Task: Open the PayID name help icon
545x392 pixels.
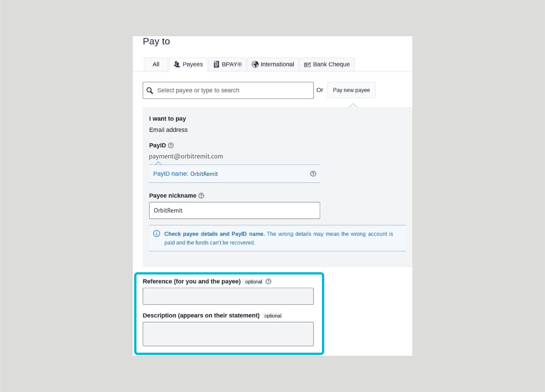Action: [313, 174]
